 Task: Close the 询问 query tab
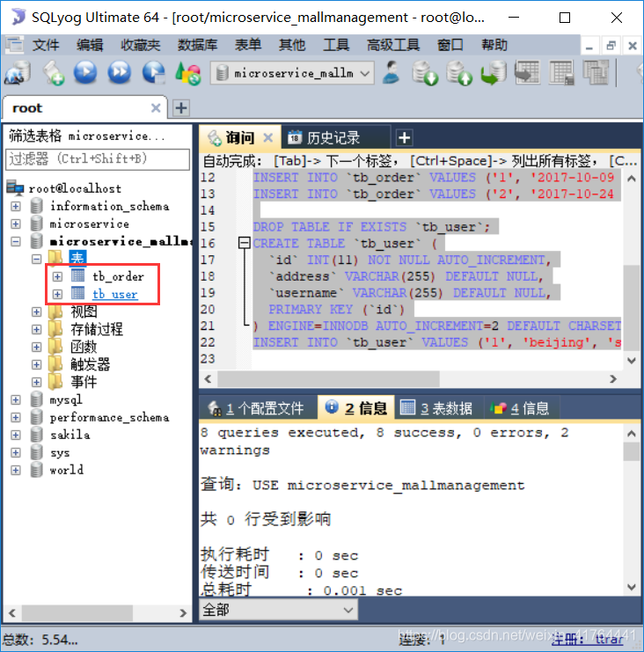[x=268, y=137]
